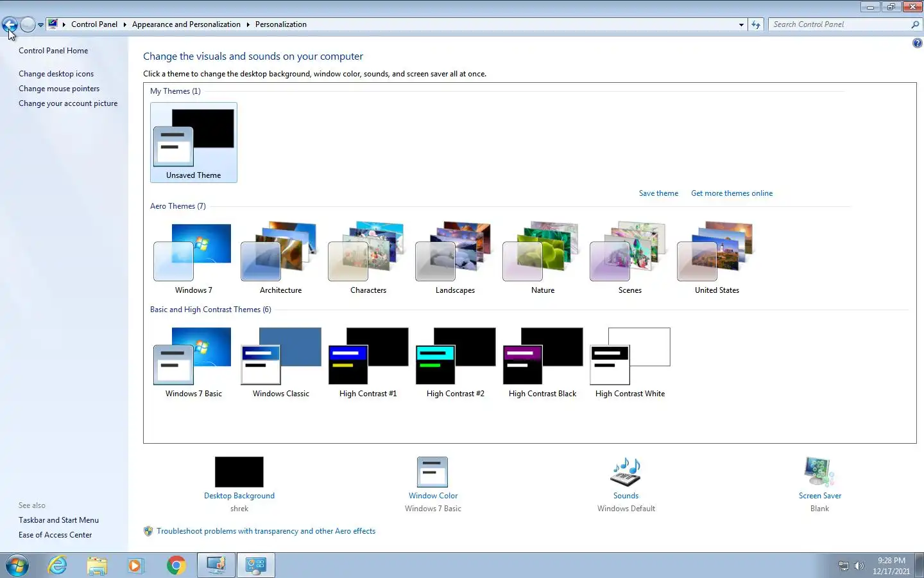
Task: Open the Windows Start menu
Action: click(17, 566)
